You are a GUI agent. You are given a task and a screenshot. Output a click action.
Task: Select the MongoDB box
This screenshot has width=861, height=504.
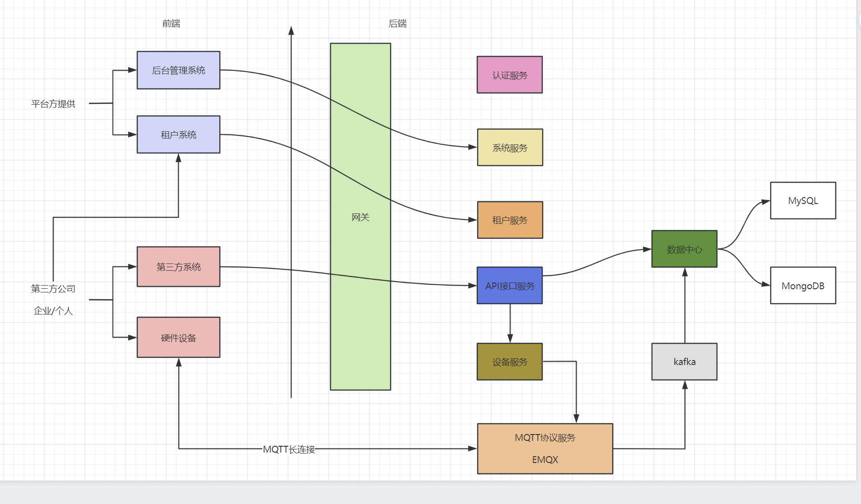803,286
